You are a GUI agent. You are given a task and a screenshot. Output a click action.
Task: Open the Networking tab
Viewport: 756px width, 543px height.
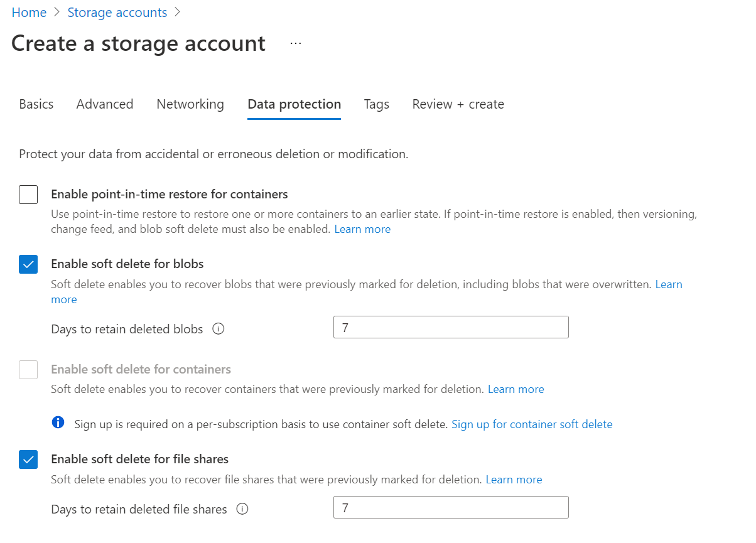coord(190,104)
